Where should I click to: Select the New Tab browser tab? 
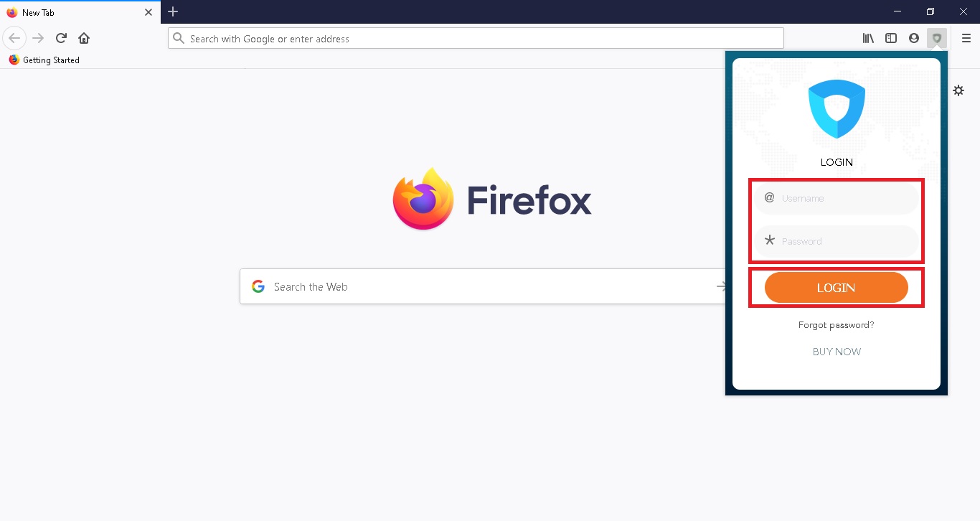tap(80, 12)
